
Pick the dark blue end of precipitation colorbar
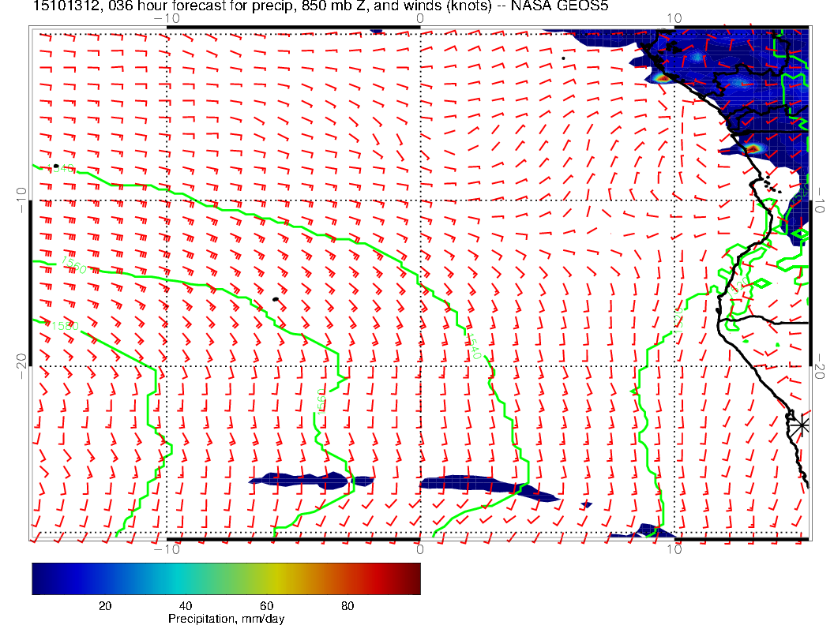40,578
